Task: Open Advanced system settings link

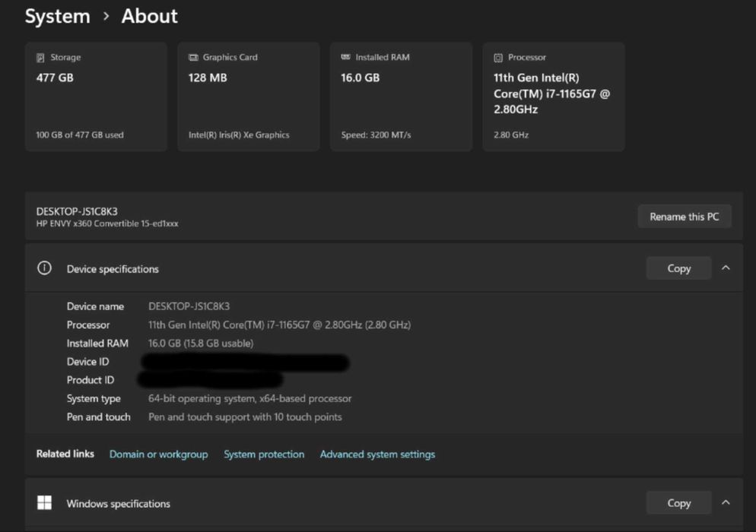Action: click(377, 454)
